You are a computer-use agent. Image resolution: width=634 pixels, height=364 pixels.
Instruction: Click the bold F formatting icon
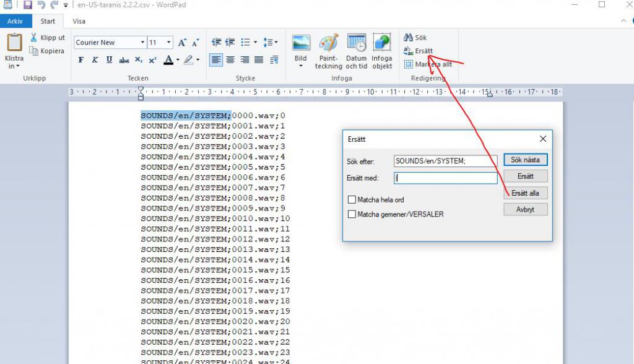80,60
